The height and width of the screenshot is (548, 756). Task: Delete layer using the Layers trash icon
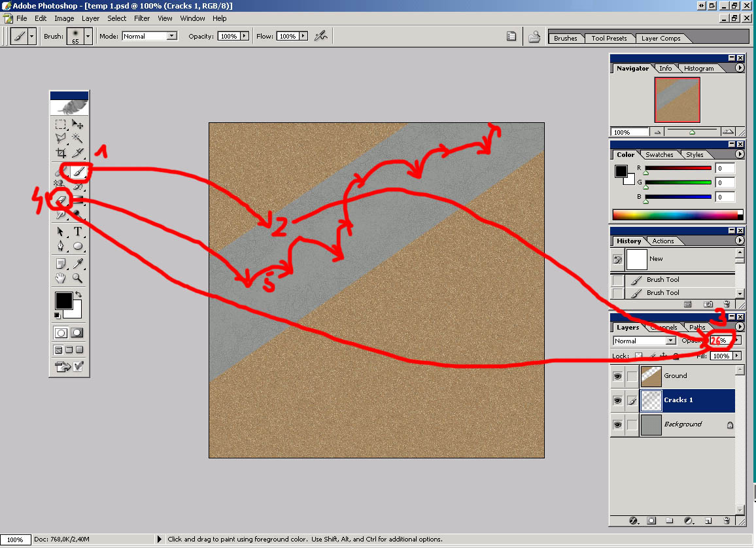[x=727, y=521]
